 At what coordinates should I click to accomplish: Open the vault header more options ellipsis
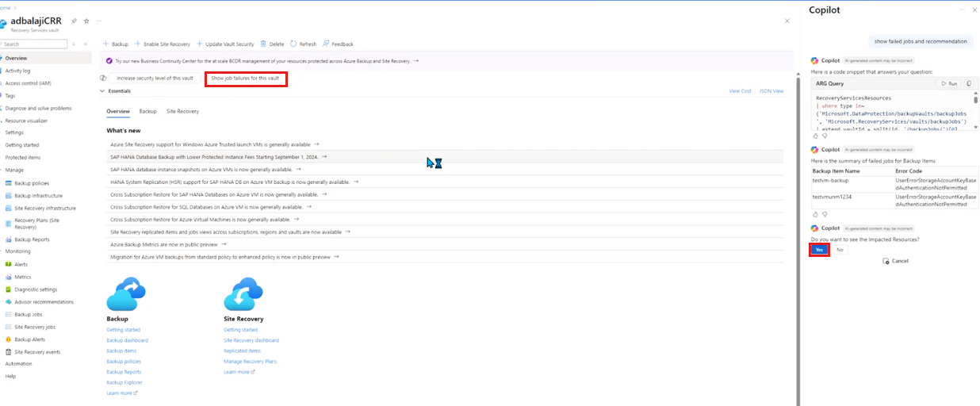(x=98, y=21)
